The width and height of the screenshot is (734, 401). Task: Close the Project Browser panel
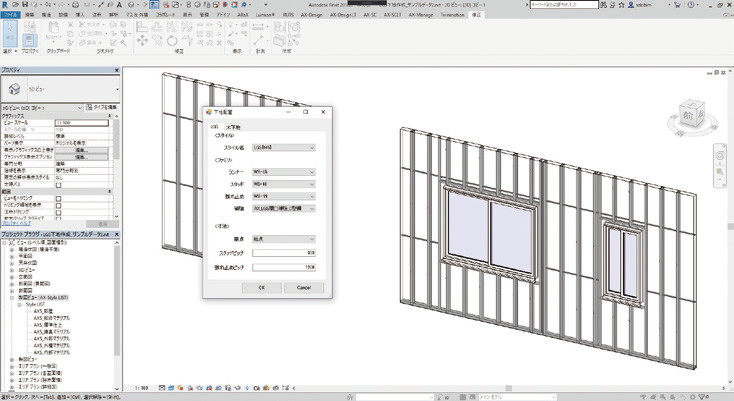pos(118,233)
